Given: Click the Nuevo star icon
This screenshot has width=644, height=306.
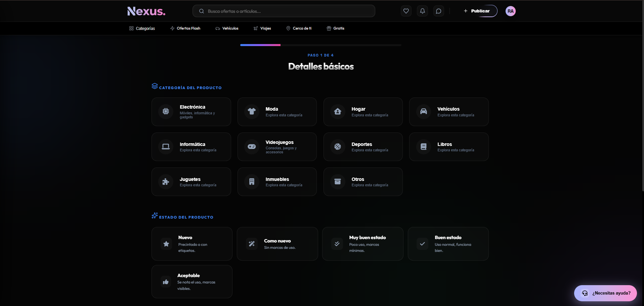Looking at the screenshot, I should point(166,244).
